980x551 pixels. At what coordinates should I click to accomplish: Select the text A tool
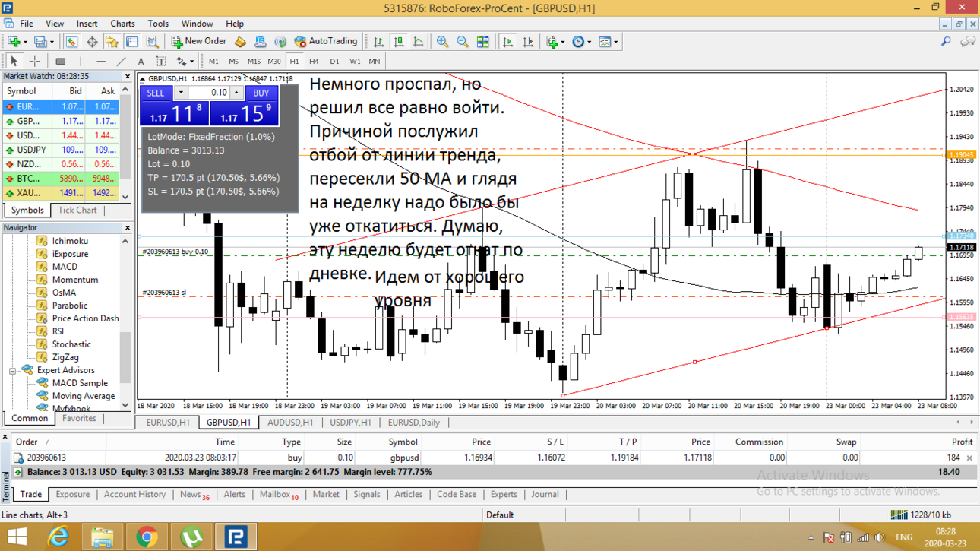tap(141, 61)
